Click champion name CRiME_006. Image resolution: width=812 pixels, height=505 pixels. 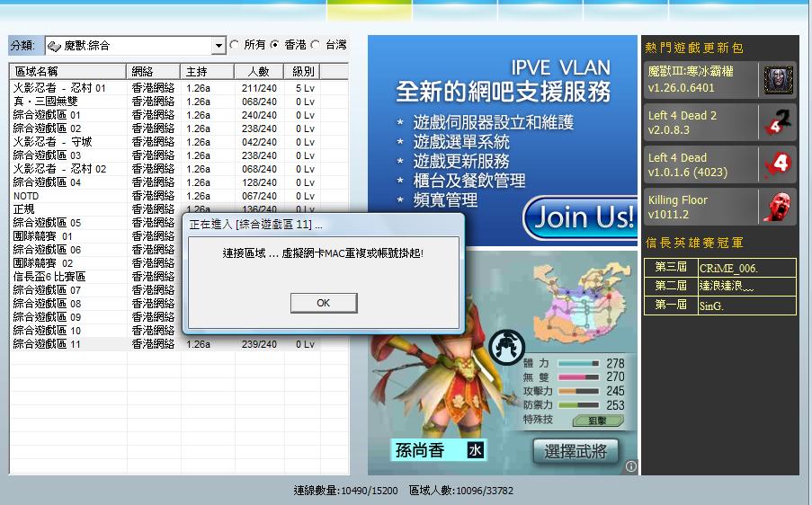(x=728, y=268)
